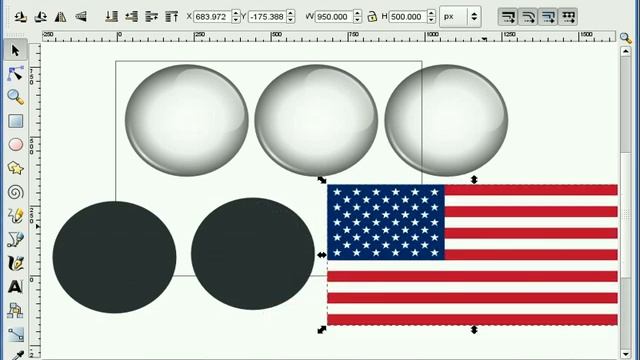Open the px units dropdown
640x360 pixels.
click(460, 17)
